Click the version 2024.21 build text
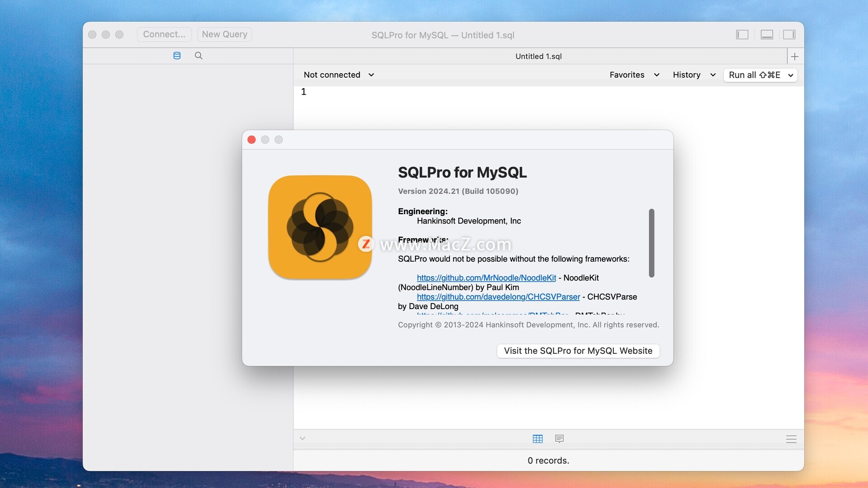Screen dimensions: 868x488 [x=458, y=191]
